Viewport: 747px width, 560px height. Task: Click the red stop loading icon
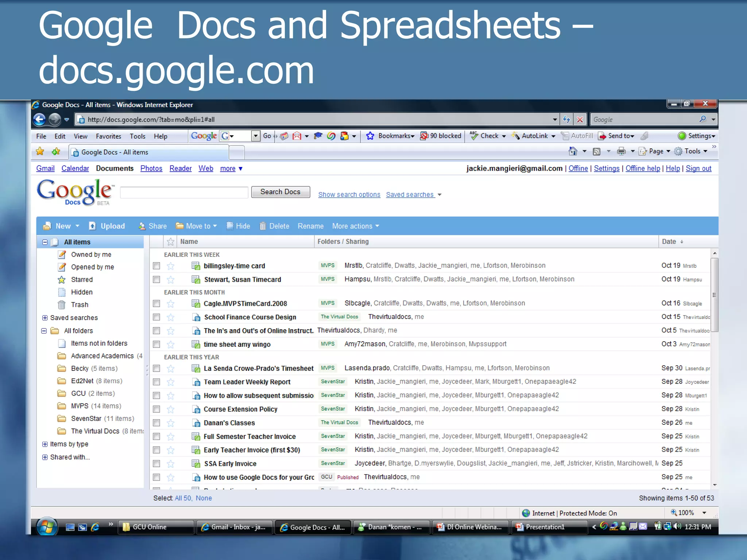point(580,119)
